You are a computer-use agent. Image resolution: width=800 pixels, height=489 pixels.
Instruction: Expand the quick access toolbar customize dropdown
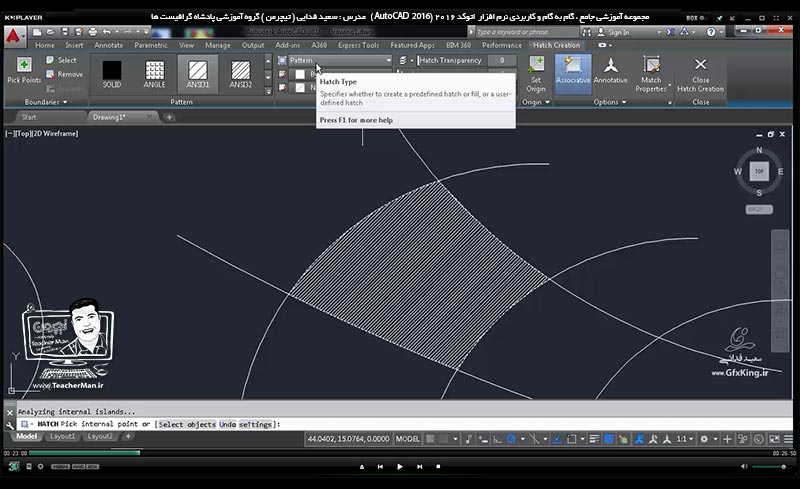(146, 32)
